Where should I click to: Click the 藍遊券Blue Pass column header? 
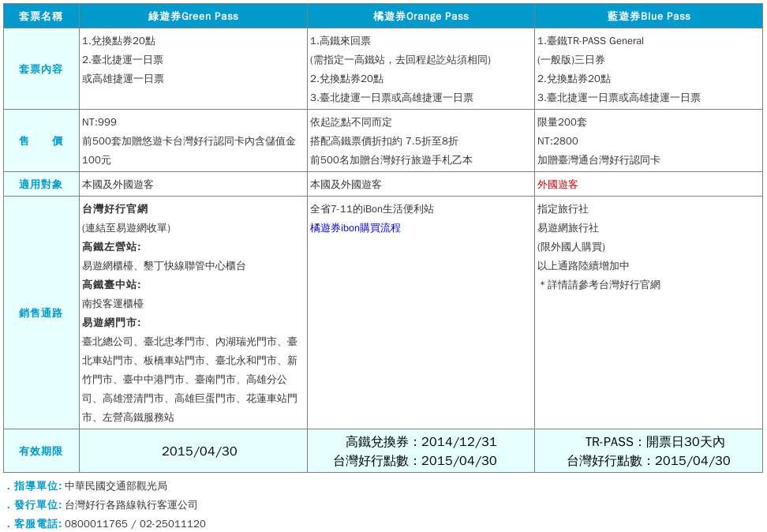[649, 16]
